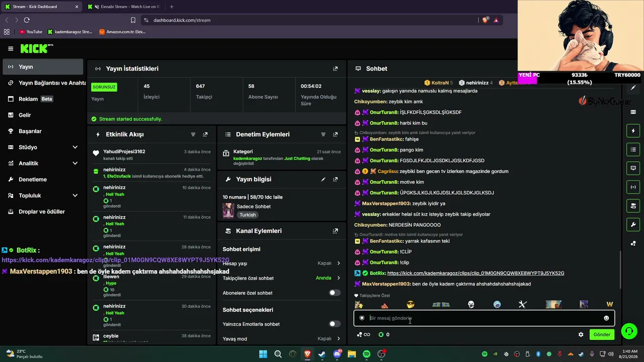Pop out the Etkinlik Akışı panel
The image size is (644, 362).
click(205, 135)
